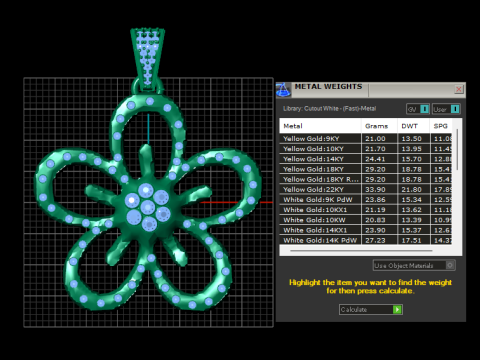480x360 pixels.
Task: Select the White Gold:10KX1 row
Action: click(x=366, y=210)
